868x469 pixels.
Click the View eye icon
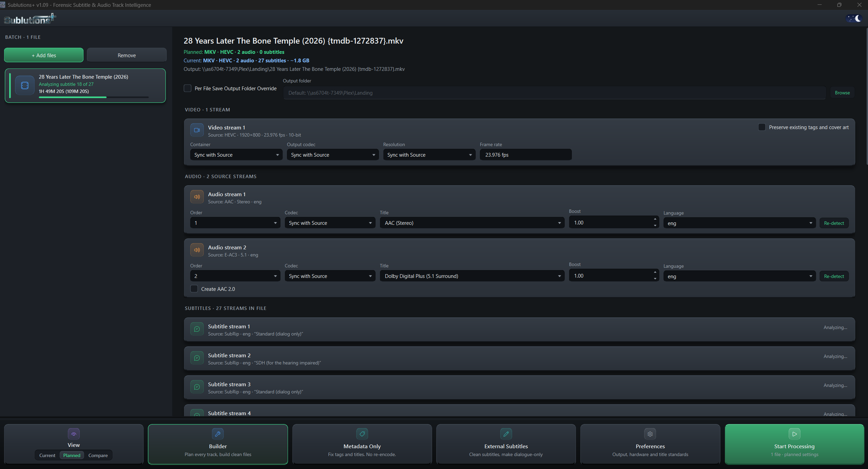point(74,434)
